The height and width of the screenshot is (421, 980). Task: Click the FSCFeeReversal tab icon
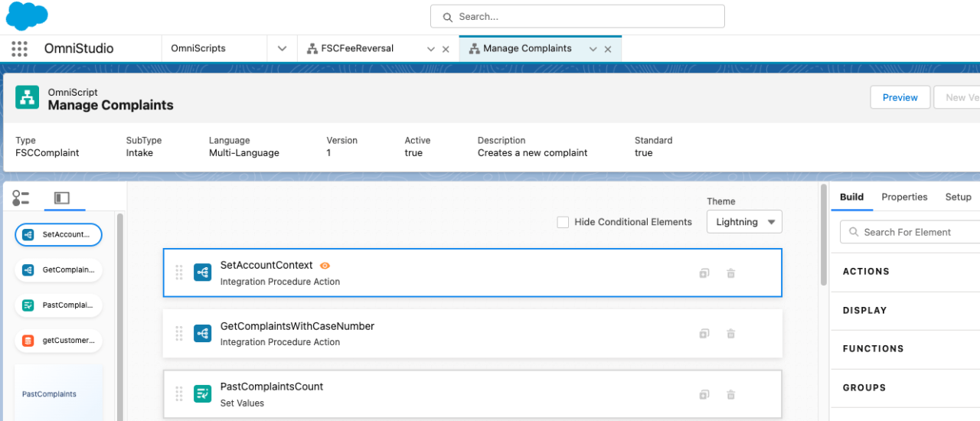[x=312, y=48]
